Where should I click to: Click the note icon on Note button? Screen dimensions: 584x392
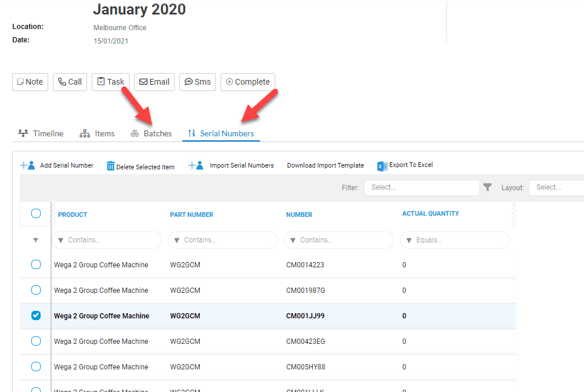(20, 82)
